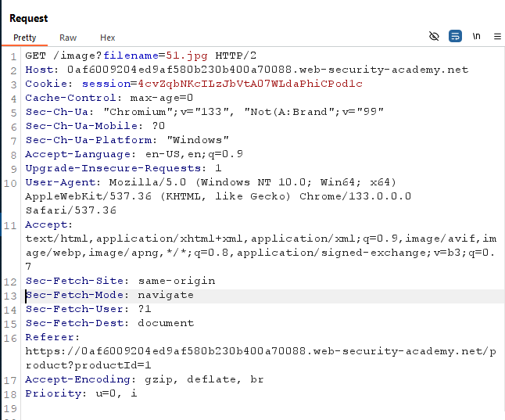Click the Accept-Encoding header name
The width and height of the screenshot is (505, 420).
point(73,379)
